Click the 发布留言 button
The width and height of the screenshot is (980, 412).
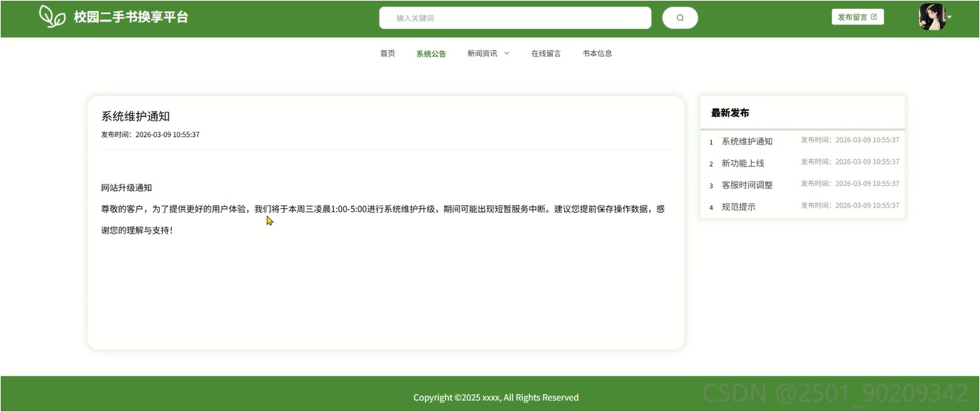(857, 17)
